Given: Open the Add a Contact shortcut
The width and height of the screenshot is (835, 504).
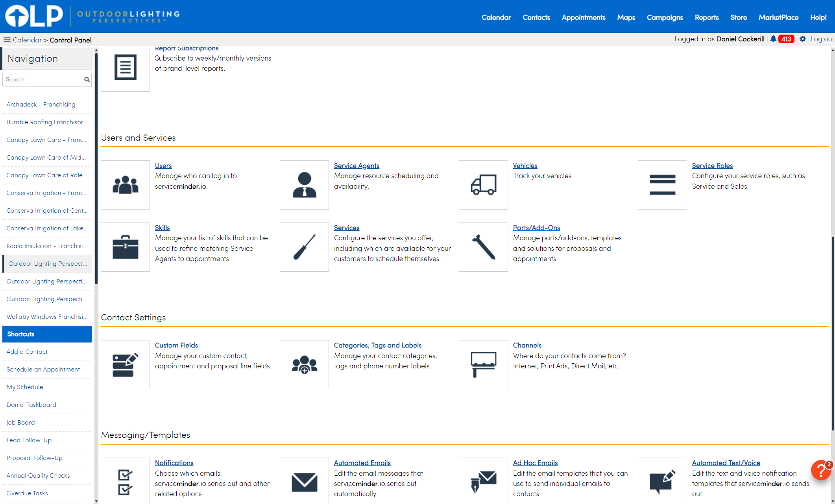Looking at the screenshot, I should click(x=47, y=352).
